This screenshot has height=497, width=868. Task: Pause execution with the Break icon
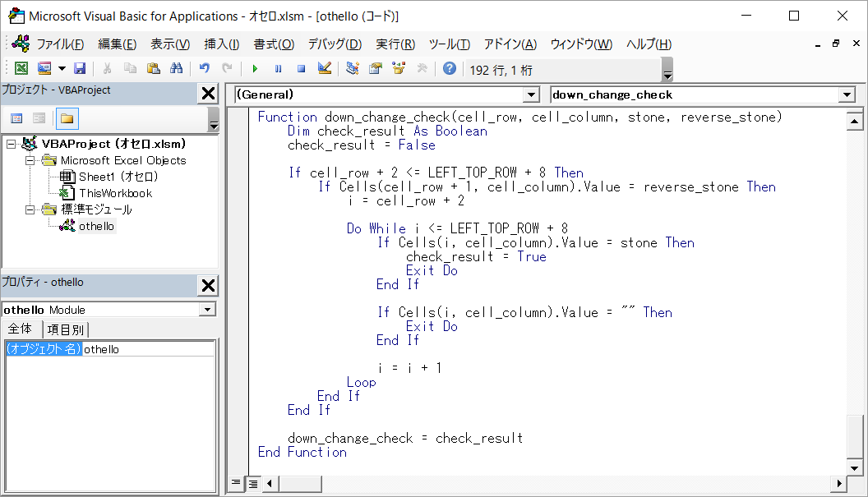pyautogui.click(x=279, y=69)
